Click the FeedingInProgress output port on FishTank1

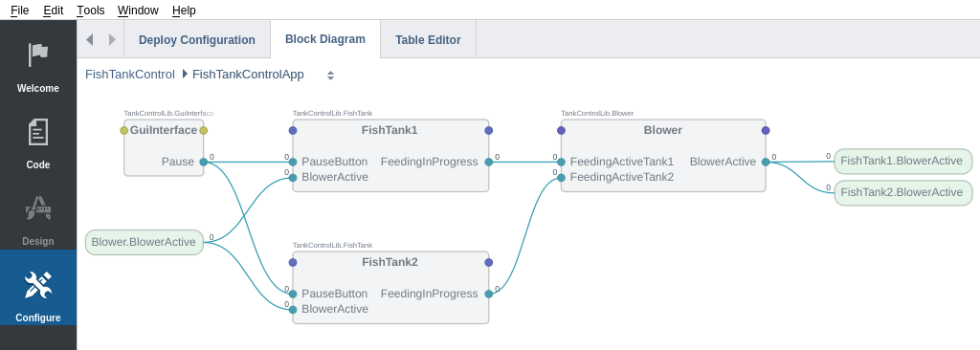tap(489, 162)
